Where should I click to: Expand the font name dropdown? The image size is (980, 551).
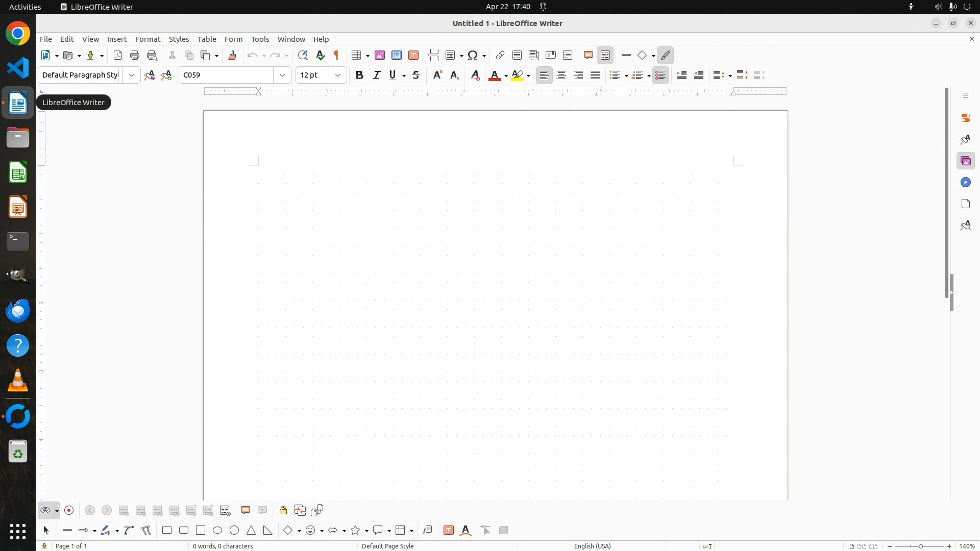(282, 75)
